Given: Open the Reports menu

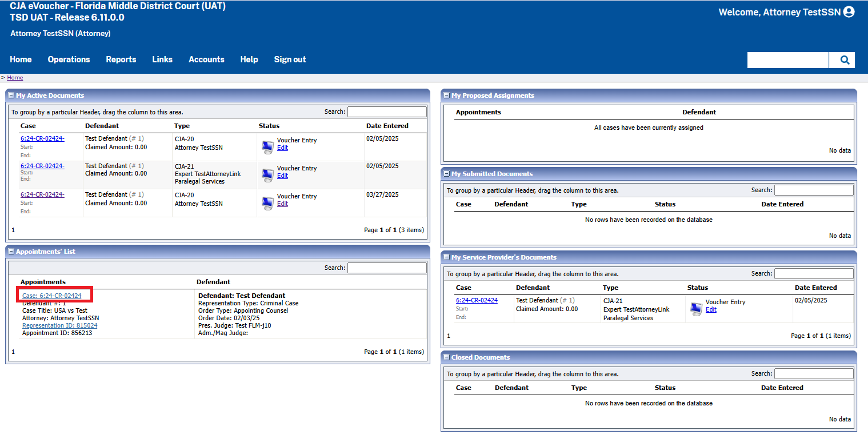Looking at the screenshot, I should coord(121,59).
